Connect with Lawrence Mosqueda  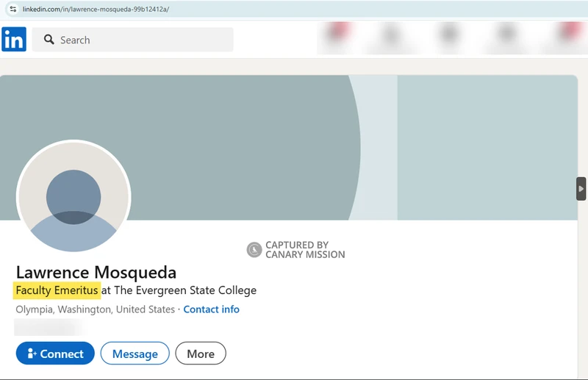click(55, 354)
